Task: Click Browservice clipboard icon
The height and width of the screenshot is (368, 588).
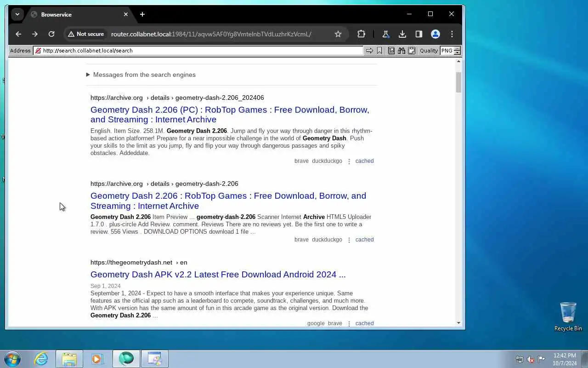Action: coord(412,51)
